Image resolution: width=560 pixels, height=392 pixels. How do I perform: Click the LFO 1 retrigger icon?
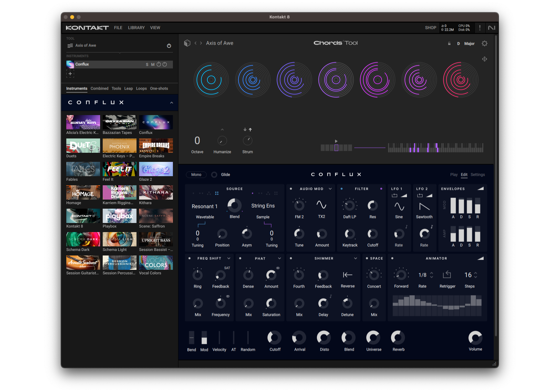(395, 196)
